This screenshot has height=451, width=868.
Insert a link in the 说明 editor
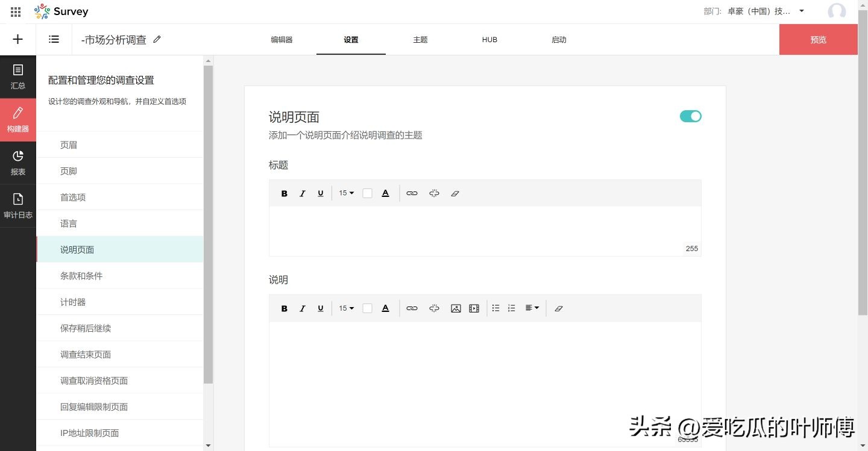point(412,308)
